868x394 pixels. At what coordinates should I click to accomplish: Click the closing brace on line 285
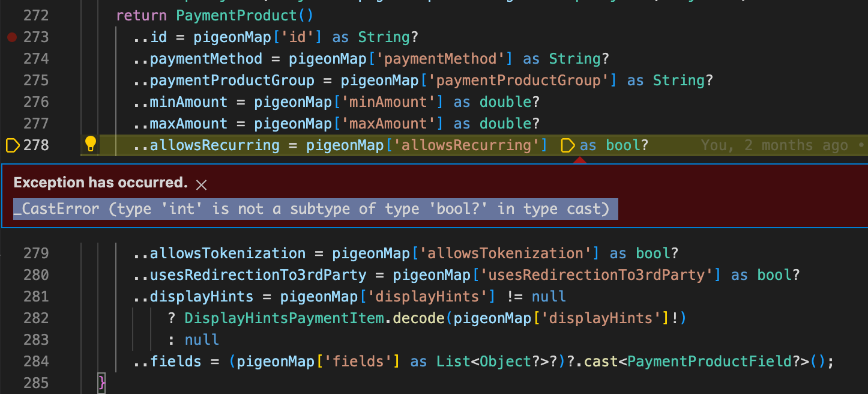point(102,383)
